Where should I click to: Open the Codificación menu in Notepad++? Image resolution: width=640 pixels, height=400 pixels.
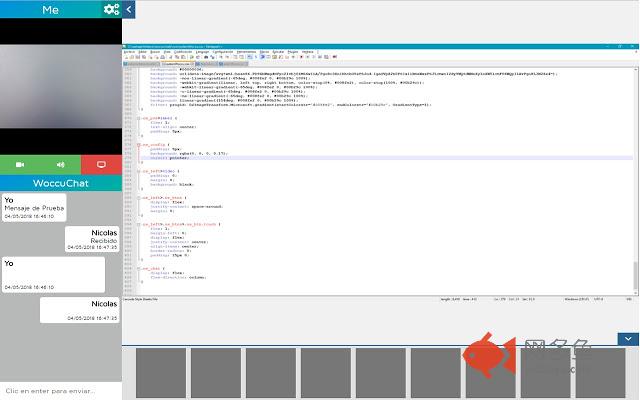click(x=183, y=52)
